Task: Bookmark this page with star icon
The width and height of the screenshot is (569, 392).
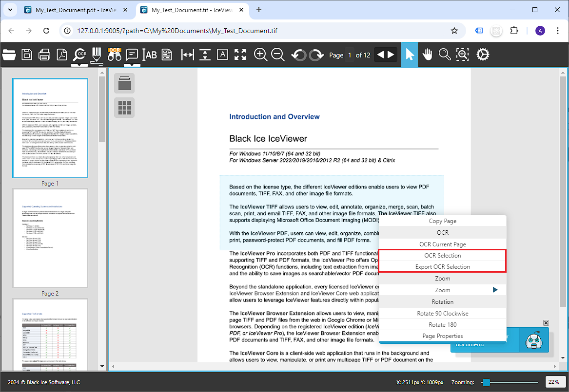Action: point(454,31)
